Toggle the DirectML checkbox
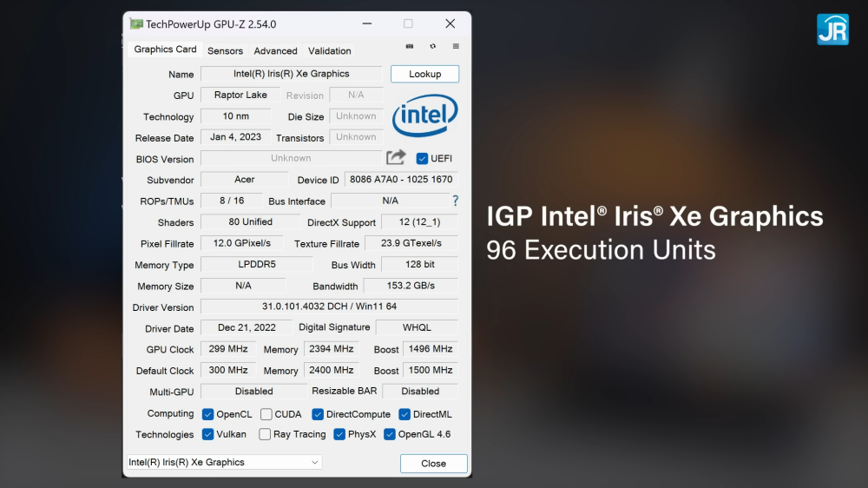 coord(404,414)
